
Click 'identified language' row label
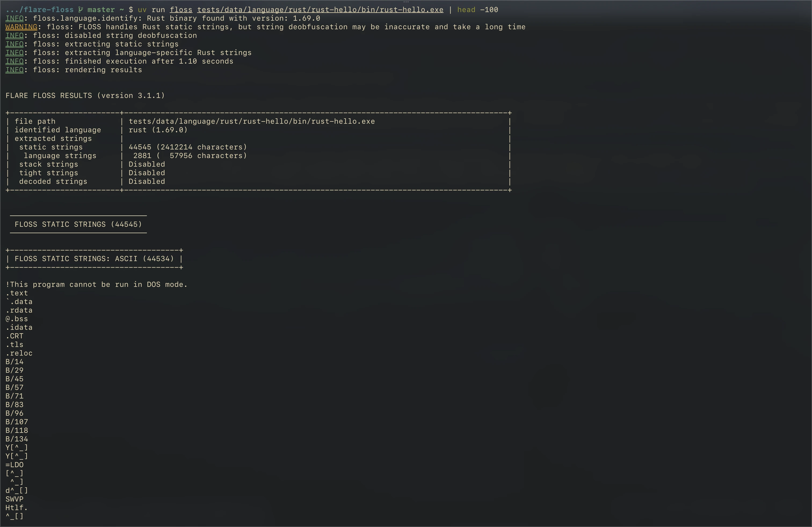click(x=58, y=130)
